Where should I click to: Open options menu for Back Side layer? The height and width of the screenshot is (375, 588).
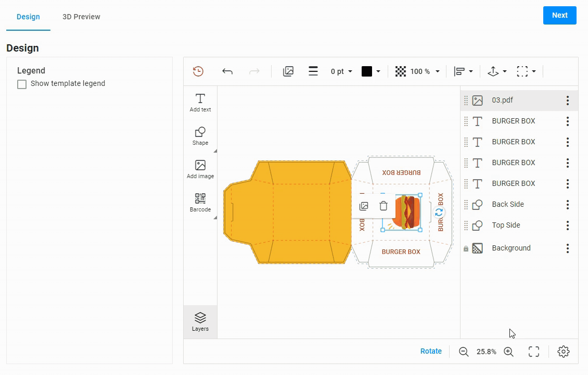(568, 205)
